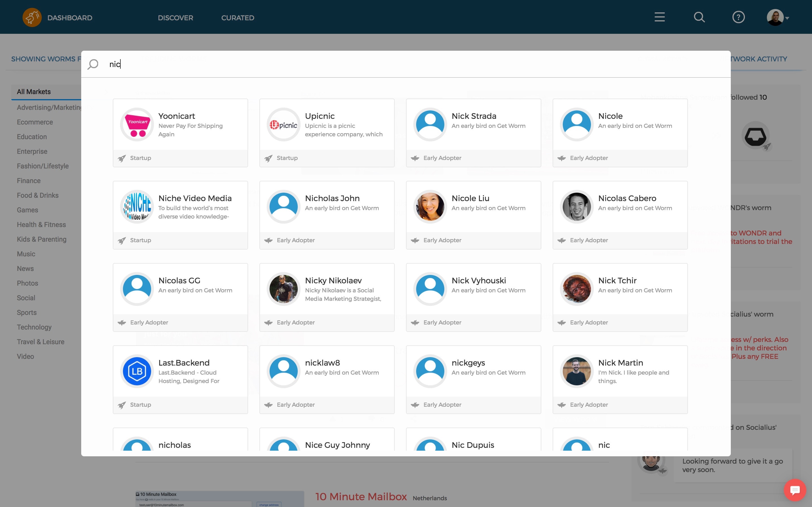The width and height of the screenshot is (812, 507).
Task: Open the help question mark icon
Action: point(738,17)
